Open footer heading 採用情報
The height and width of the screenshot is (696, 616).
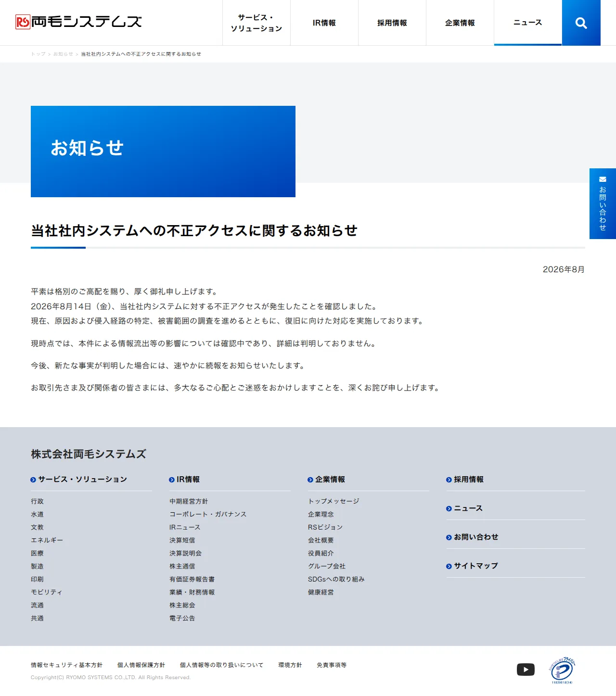(468, 480)
